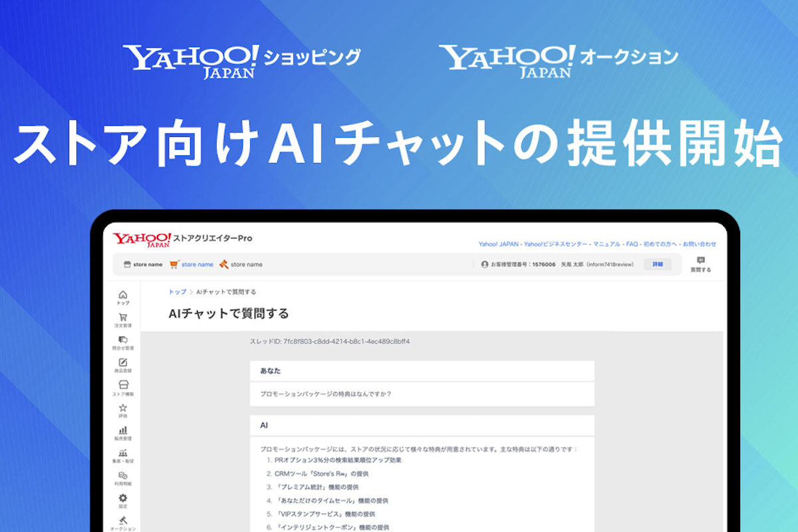Click list item CRMツール「Store's R∞」の提供
The height and width of the screenshot is (532, 798).
pos(321,474)
